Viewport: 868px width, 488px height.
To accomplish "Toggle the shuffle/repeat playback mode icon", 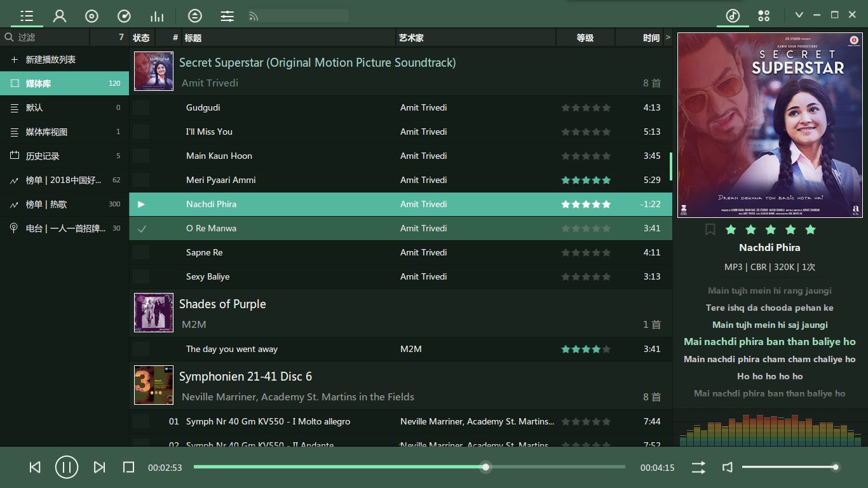I will (x=698, y=468).
